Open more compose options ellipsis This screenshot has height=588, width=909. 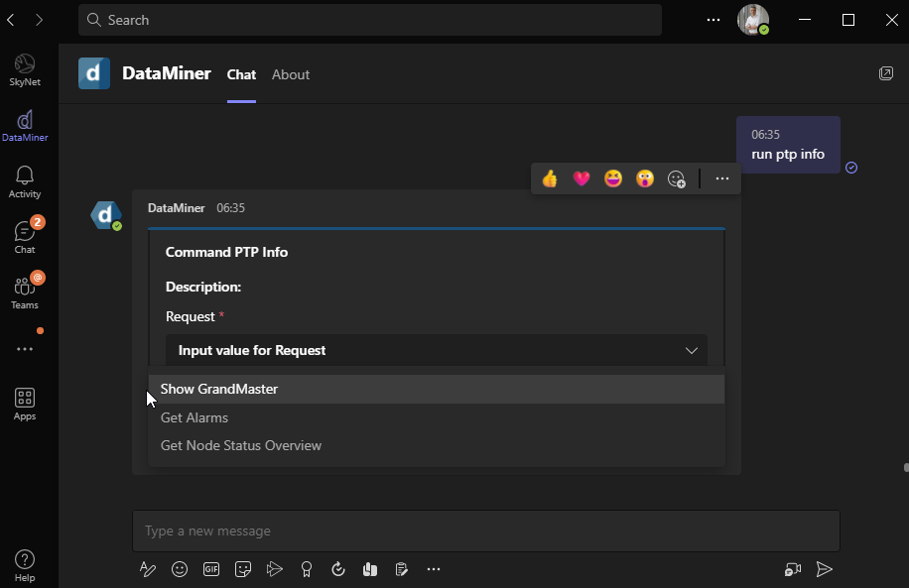[434, 569]
